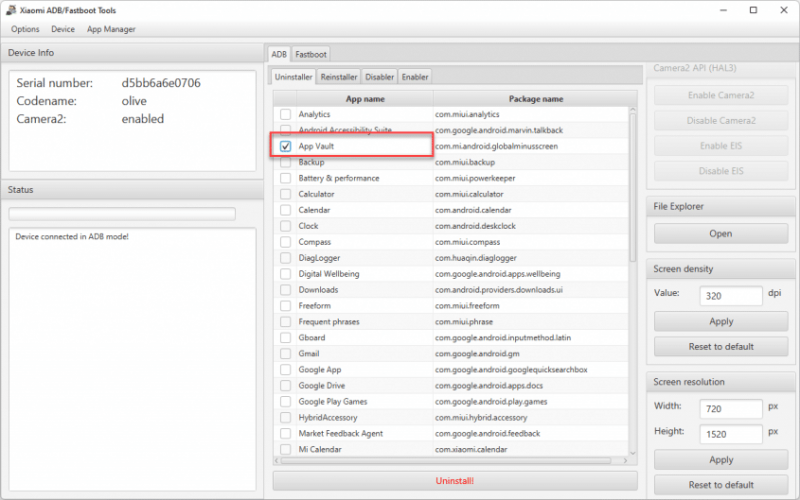The width and height of the screenshot is (800, 500).
Task: Switch to the ADB tab
Action: 279,54
